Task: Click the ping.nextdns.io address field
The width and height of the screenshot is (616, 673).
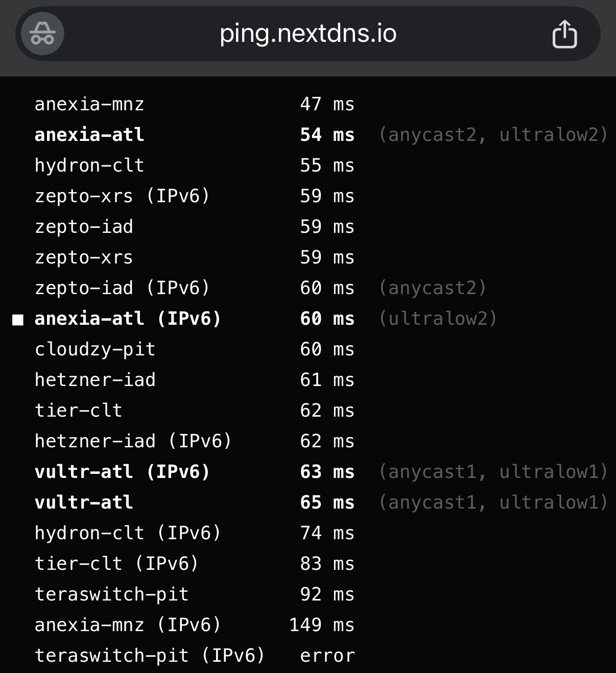Action: (x=307, y=34)
